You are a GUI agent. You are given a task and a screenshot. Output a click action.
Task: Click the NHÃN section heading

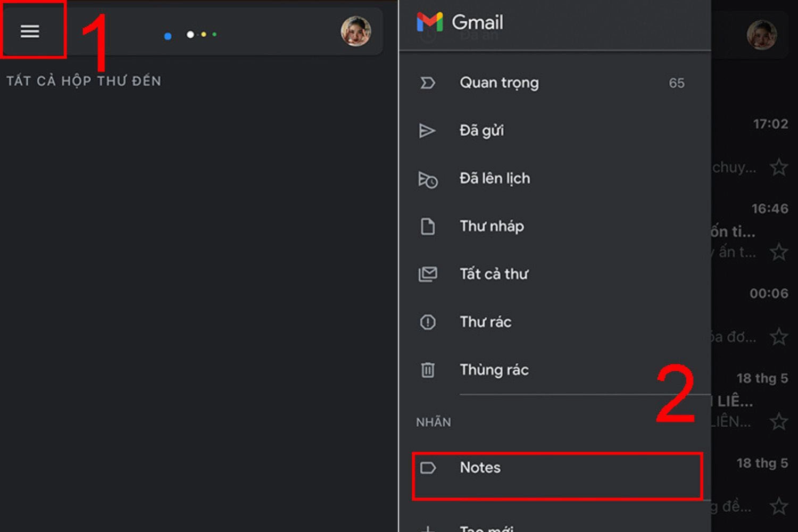coord(434,422)
